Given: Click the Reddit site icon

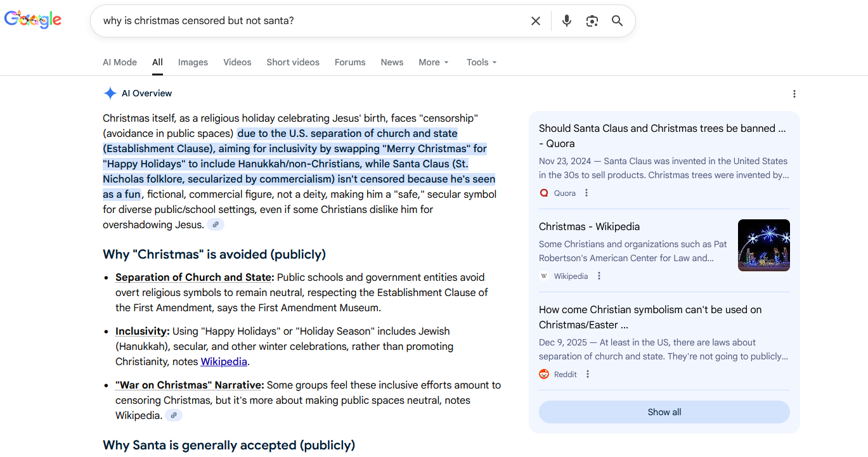Looking at the screenshot, I should pyautogui.click(x=544, y=374).
